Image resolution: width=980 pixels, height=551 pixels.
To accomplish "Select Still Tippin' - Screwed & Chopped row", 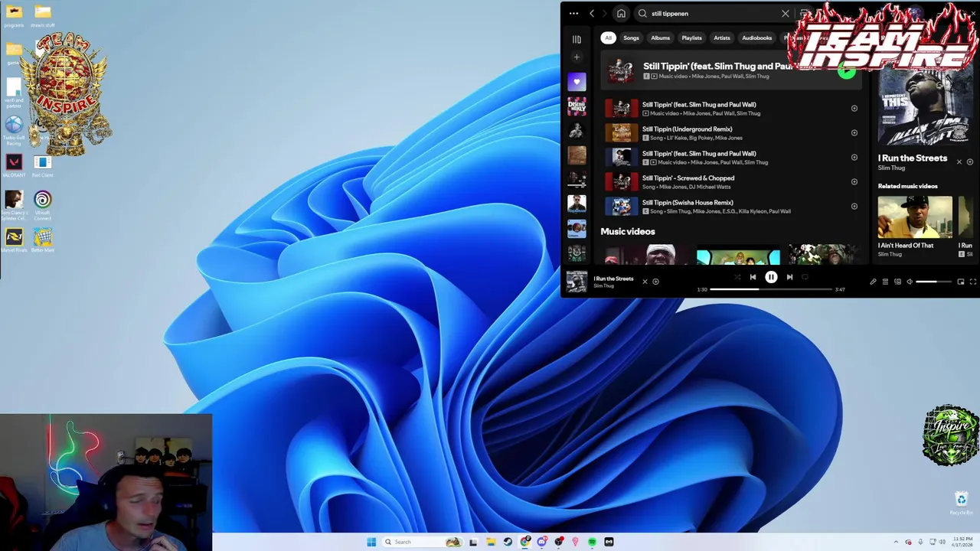I will pyautogui.click(x=733, y=181).
